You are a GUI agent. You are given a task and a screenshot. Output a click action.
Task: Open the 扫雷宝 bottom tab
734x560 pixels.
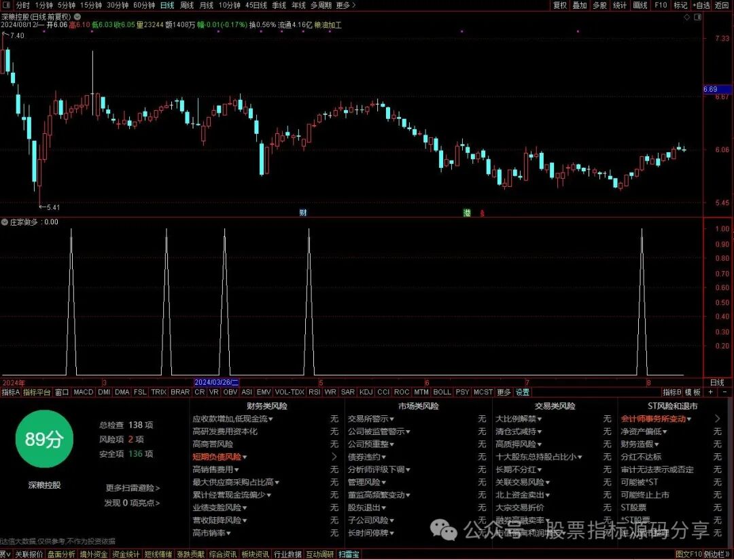348,555
